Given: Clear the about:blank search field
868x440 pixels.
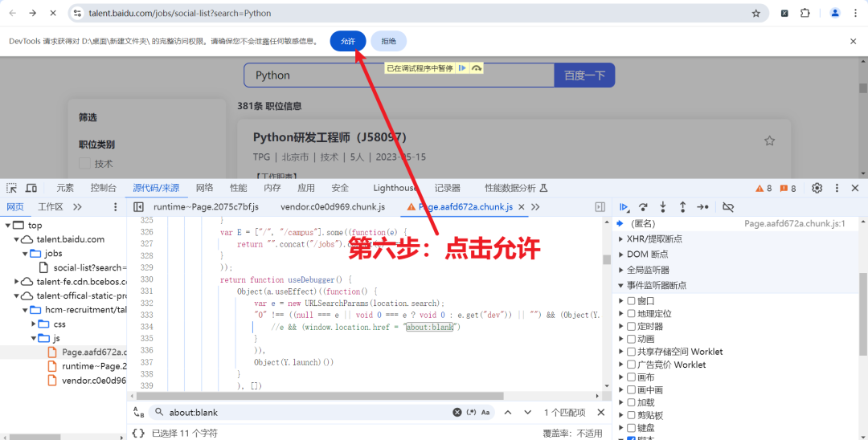Looking at the screenshot, I should click(457, 413).
